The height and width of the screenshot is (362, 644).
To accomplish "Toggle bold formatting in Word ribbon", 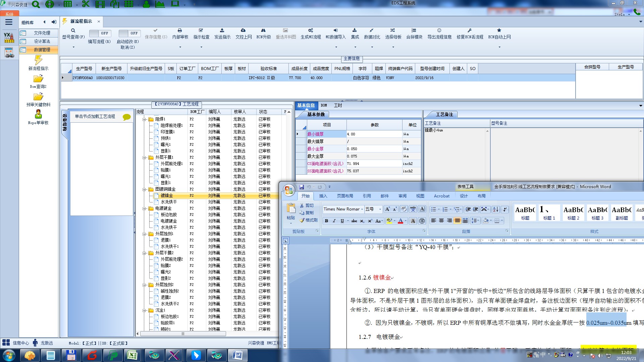I will [x=326, y=221].
